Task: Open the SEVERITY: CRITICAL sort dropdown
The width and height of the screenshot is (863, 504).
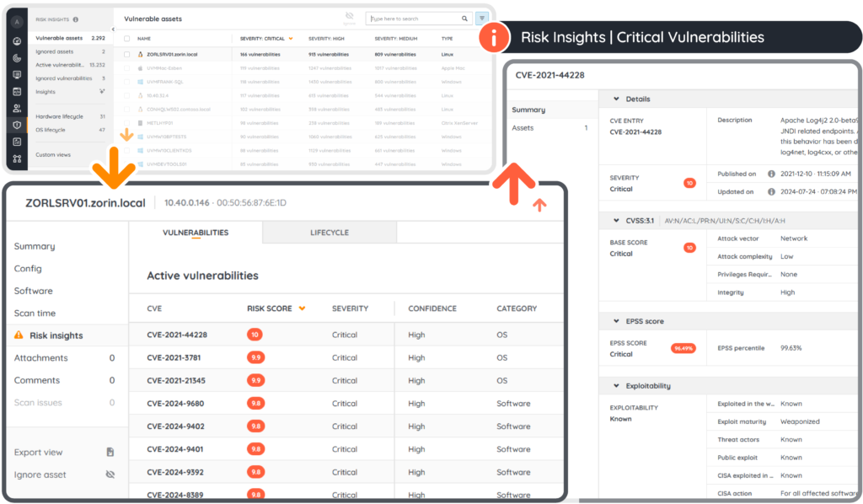Action: click(x=292, y=38)
